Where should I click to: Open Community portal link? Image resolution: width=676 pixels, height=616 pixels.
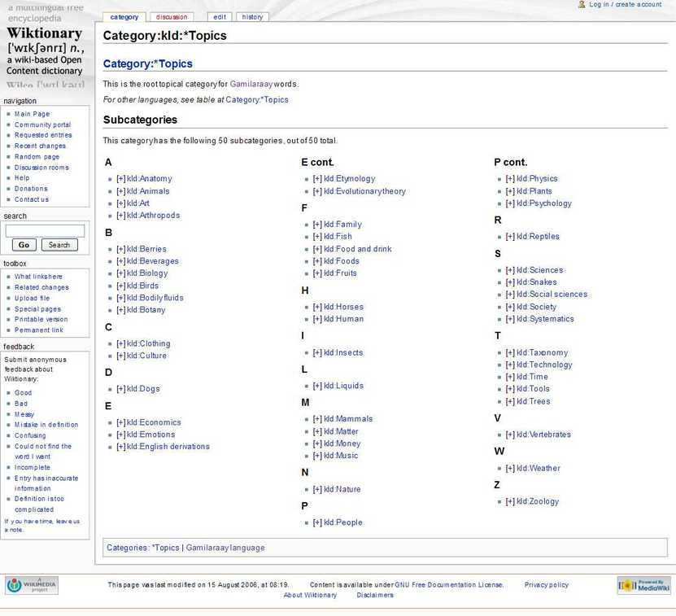(42, 125)
